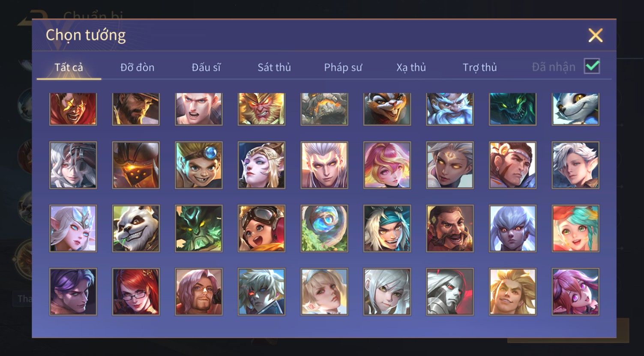
Task: Select the Đấu sĩ tab
Action: (x=206, y=67)
